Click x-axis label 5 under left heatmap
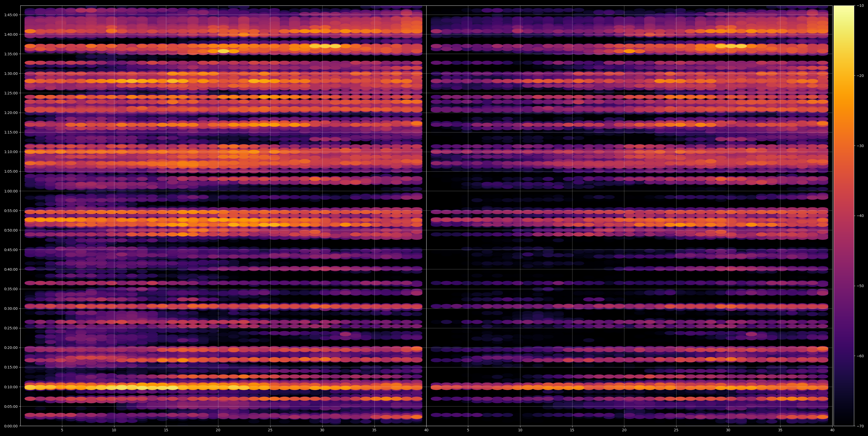This screenshot has height=436, width=868. point(62,430)
